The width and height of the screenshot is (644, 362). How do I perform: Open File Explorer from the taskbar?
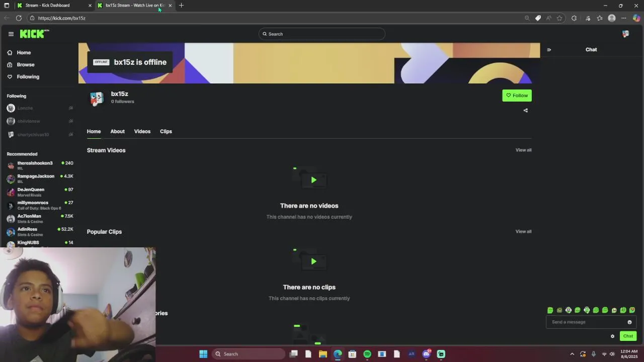pos(323,354)
